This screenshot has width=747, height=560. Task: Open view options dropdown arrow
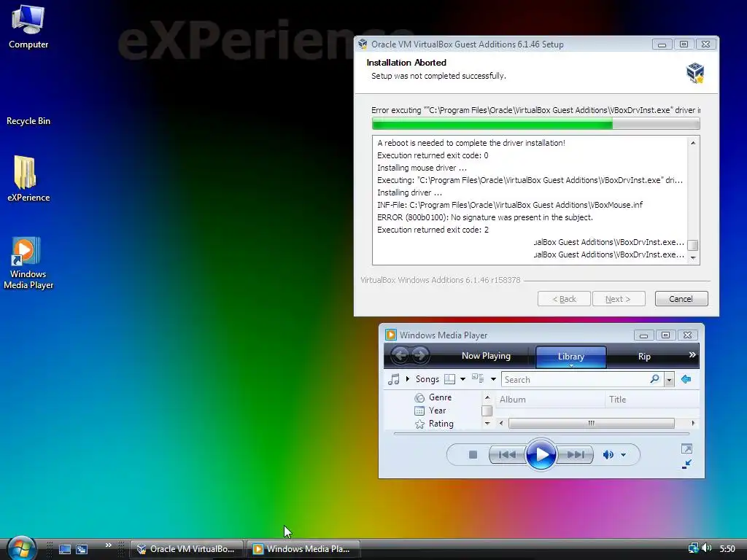(494, 379)
